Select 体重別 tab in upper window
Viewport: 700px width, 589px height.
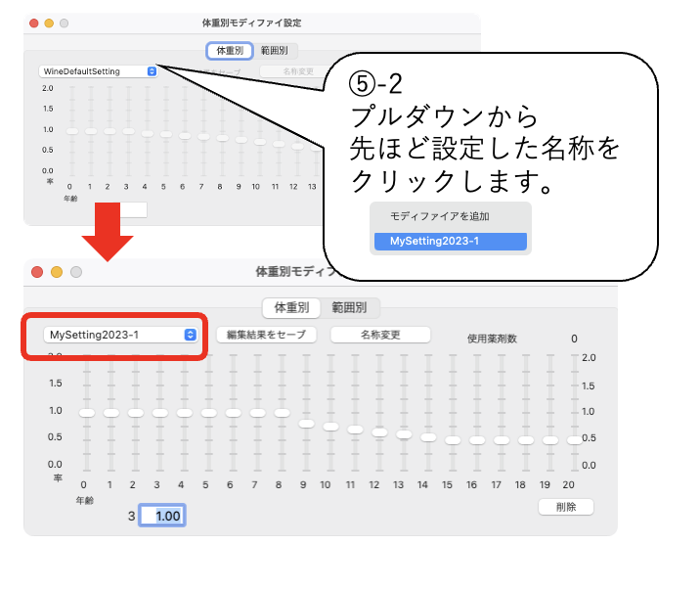pyautogui.click(x=231, y=51)
